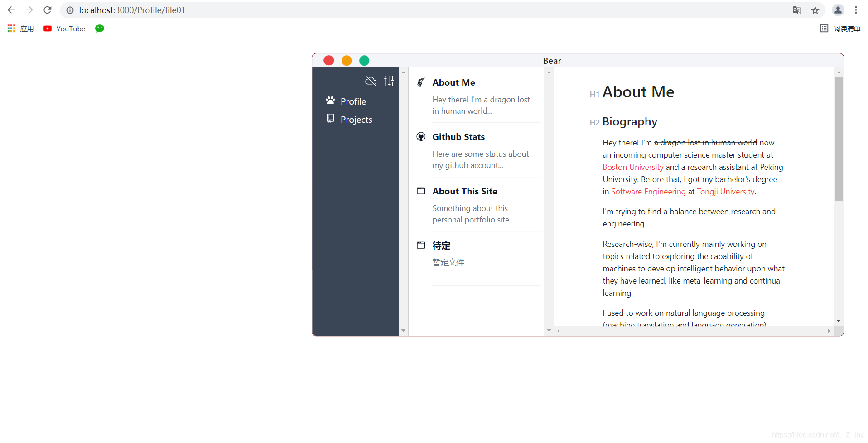Open the 阅读清单 reading list
Viewport: 868px width, 443px height.
pos(840,29)
